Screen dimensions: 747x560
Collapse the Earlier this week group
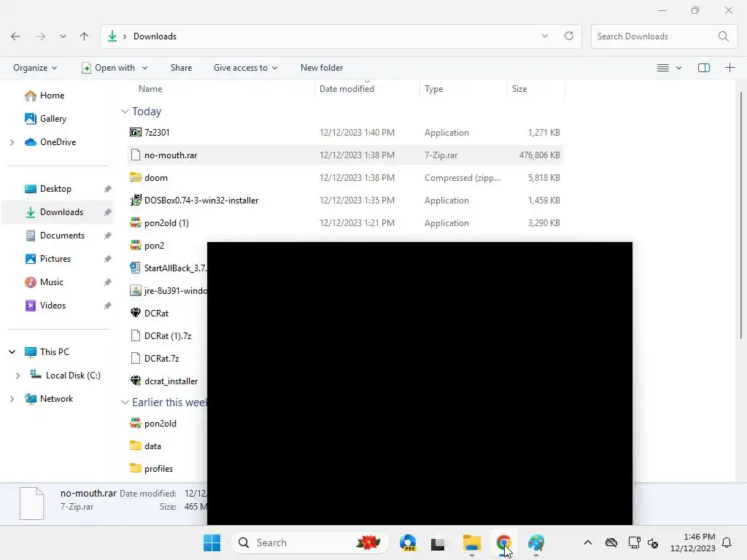tap(125, 402)
